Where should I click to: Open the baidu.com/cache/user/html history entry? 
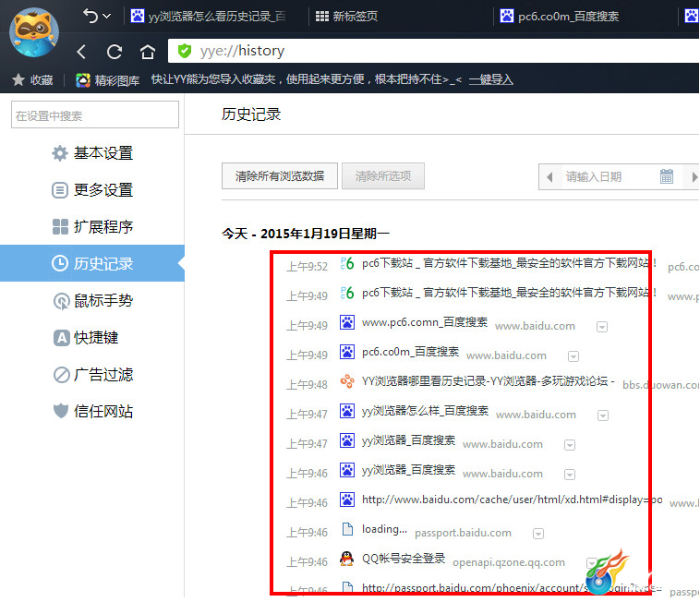pos(512,500)
